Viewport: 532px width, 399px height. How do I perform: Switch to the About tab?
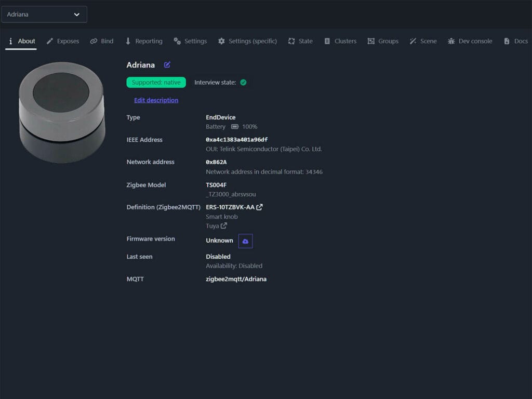point(21,41)
